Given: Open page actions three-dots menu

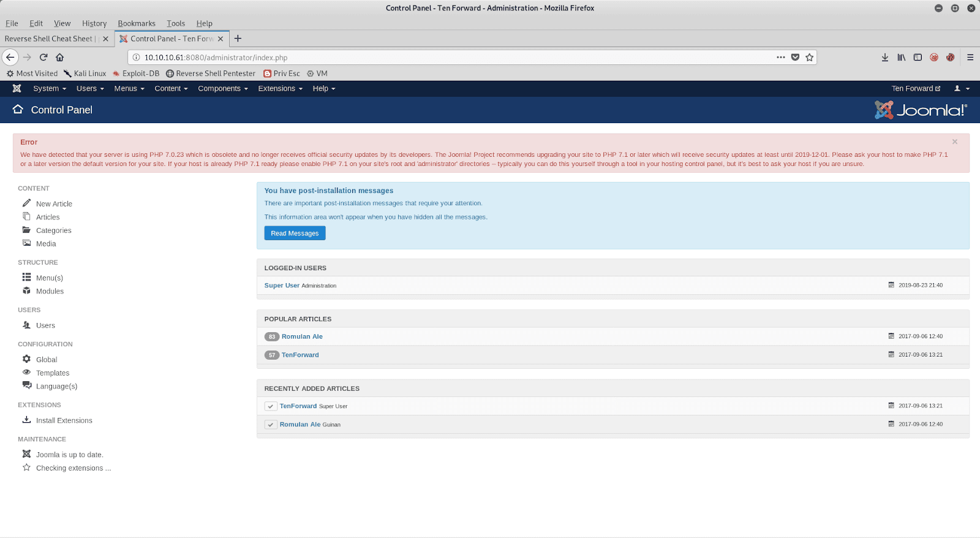Looking at the screenshot, I should [780, 57].
